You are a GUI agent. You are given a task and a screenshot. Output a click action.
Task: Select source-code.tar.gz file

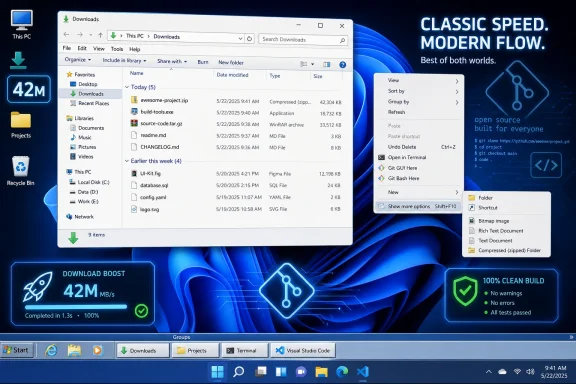[x=161, y=123]
